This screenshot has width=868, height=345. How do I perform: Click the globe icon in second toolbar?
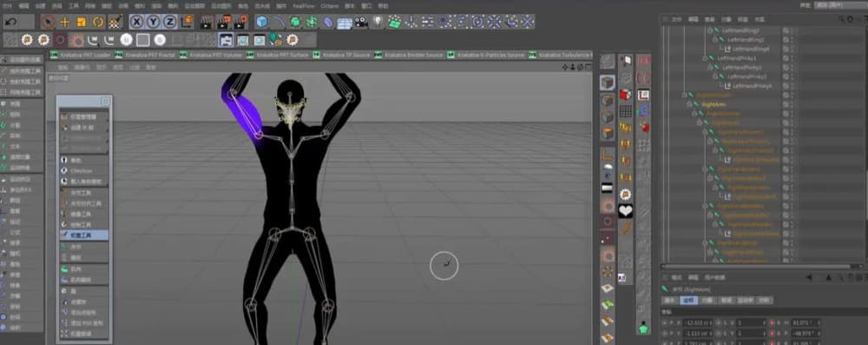275,40
